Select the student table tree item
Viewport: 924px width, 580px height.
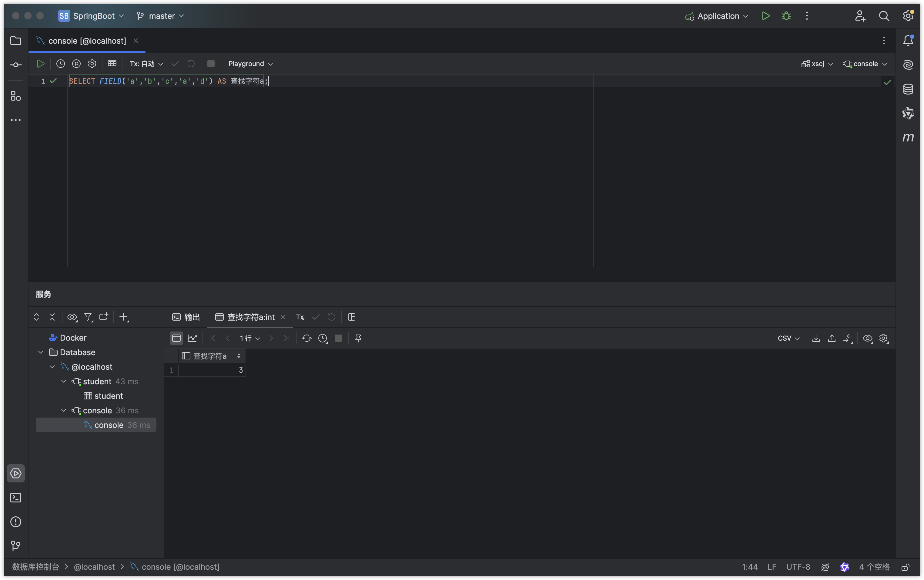click(x=108, y=396)
